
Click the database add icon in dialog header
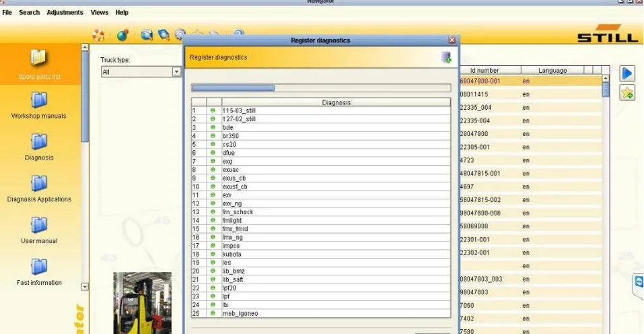(x=446, y=57)
